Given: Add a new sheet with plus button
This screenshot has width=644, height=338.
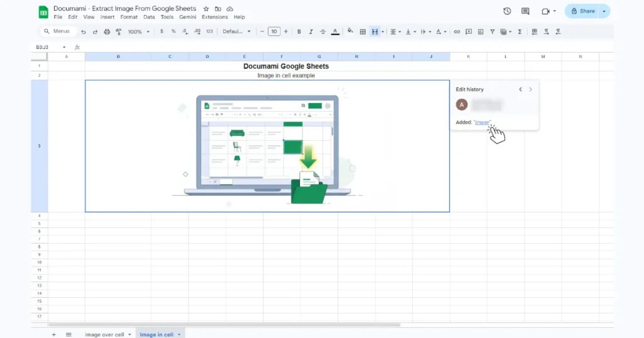Looking at the screenshot, I should (x=54, y=335).
